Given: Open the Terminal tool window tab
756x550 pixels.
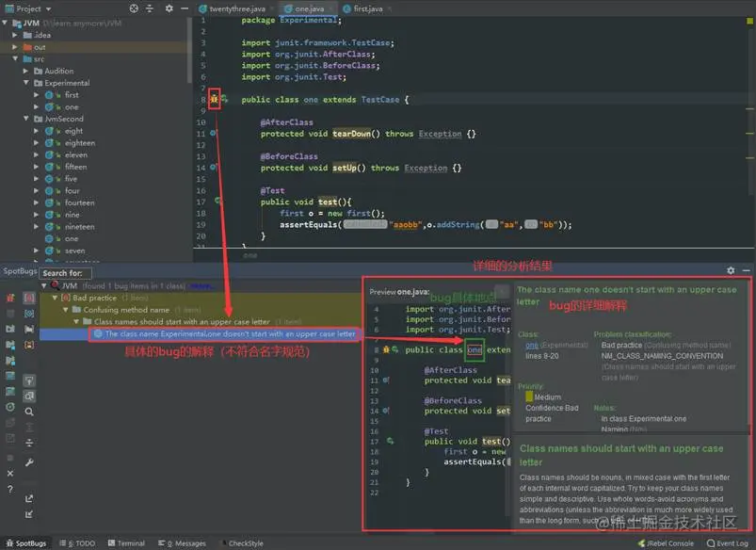Looking at the screenshot, I should point(126,543).
